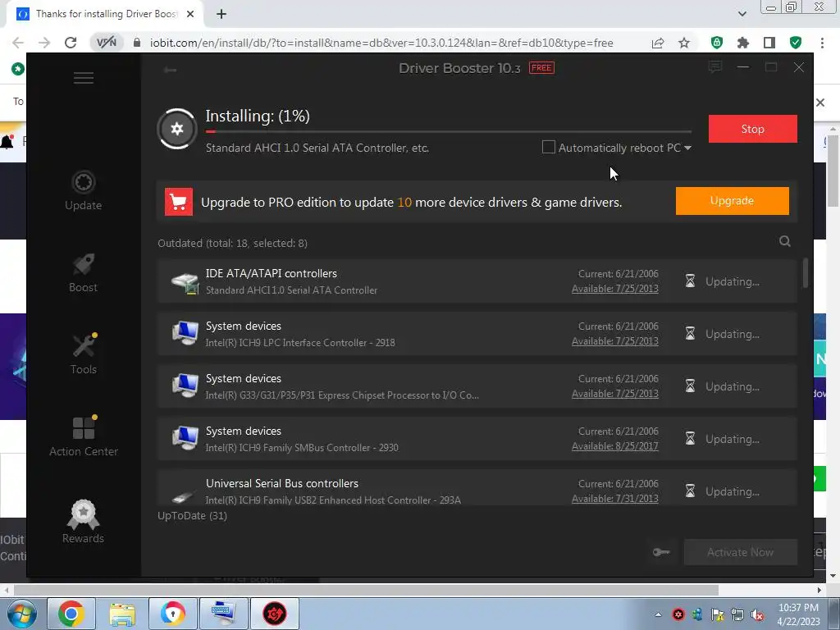Viewport: 840px width, 630px height.
Task: Open Chrome's three-dot menu
Action: [x=822, y=43]
